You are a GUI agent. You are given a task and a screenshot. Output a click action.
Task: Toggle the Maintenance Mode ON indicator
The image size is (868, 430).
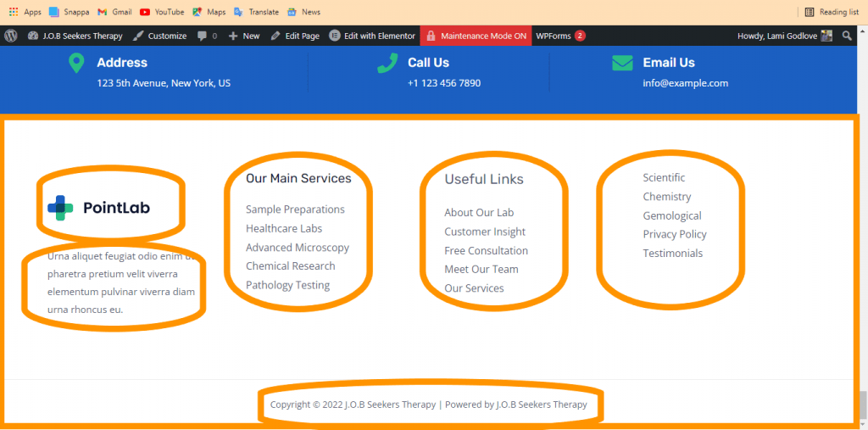tap(476, 36)
